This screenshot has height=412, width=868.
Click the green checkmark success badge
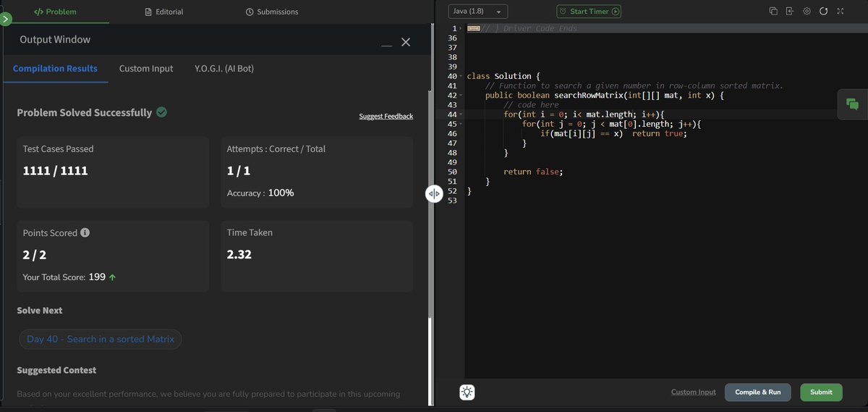pyautogui.click(x=162, y=112)
